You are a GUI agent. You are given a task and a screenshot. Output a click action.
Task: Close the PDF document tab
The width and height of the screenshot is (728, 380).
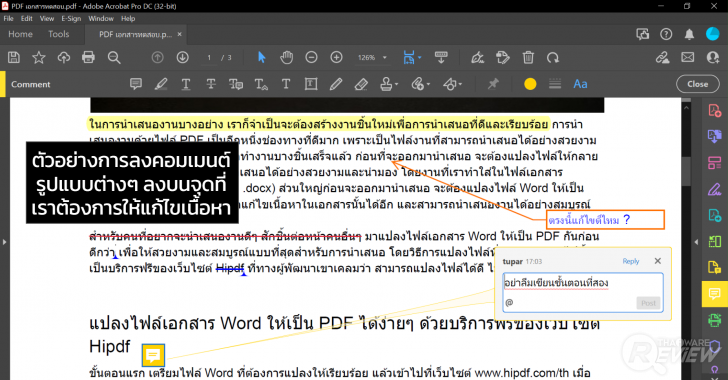(x=179, y=34)
